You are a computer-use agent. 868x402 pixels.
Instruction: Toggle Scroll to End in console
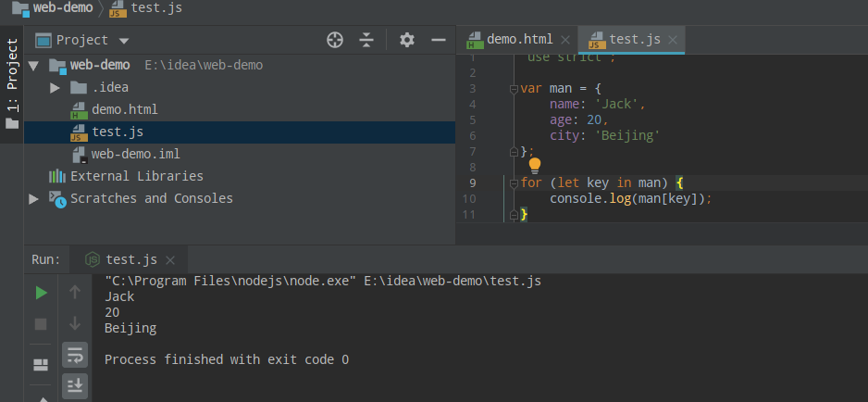pyautogui.click(x=75, y=385)
